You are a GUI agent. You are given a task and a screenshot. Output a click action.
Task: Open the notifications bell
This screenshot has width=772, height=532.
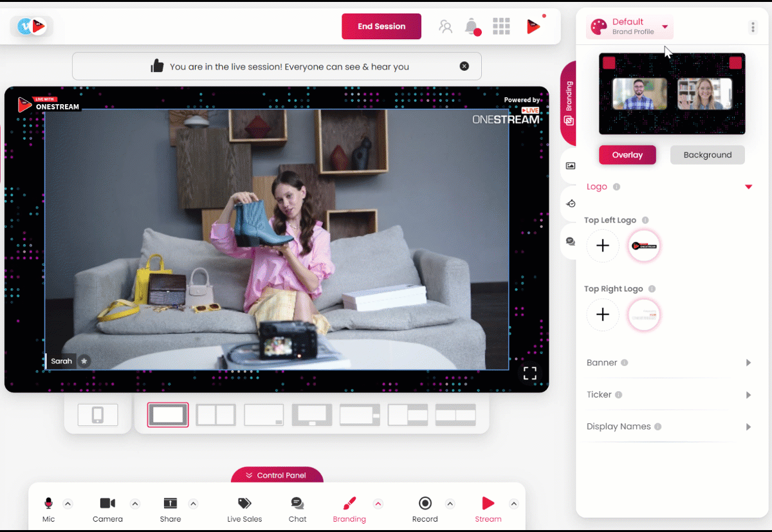pos(472,27)
